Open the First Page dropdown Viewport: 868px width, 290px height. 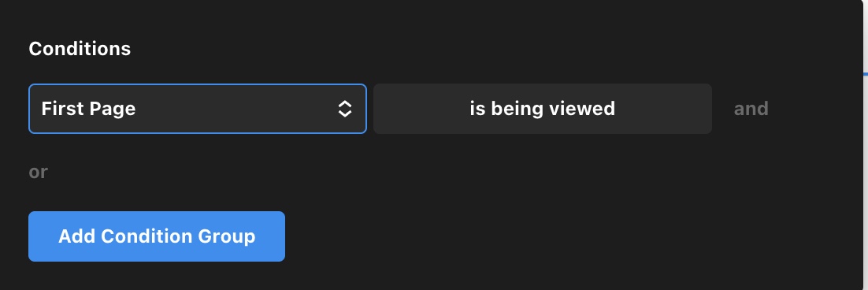click(x=197, y=109)
